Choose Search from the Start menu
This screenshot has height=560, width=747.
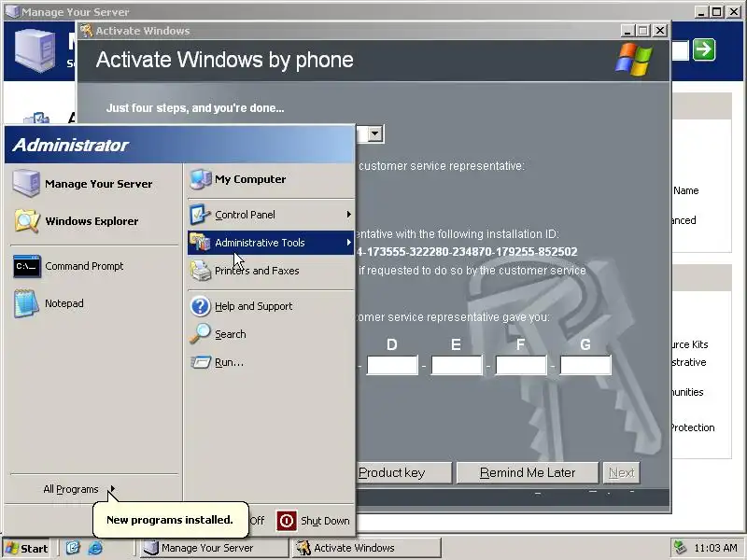pos(271,334)
